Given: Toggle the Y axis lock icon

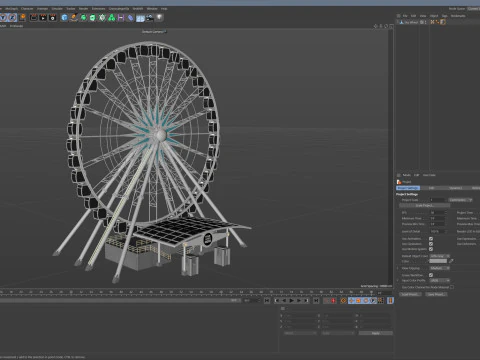Looking at the screenshot, I should pos(3,17).
